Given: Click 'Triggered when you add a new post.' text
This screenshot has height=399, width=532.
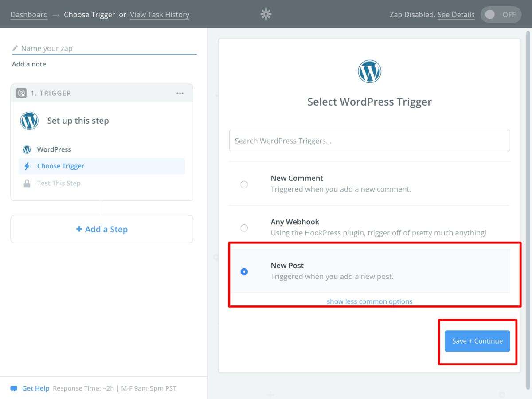Looking at the screenshot, I should tap(332, 277).
